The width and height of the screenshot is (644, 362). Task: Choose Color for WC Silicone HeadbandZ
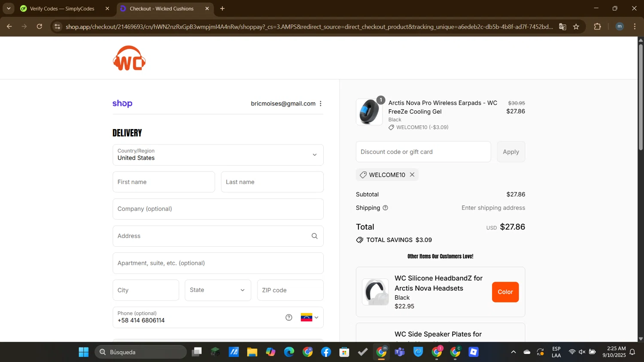tap(505, 292)
